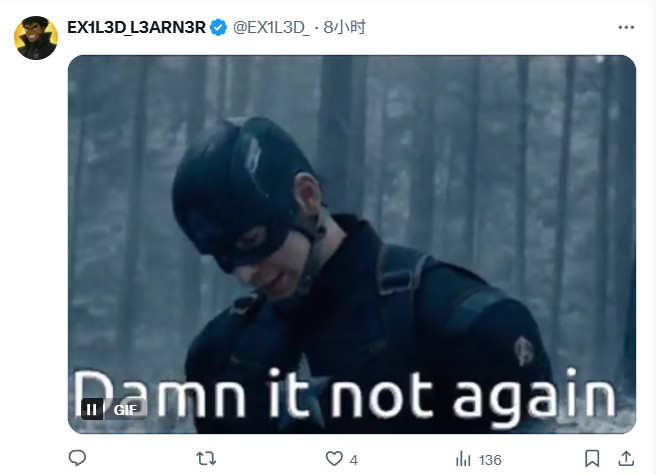Image resolution: width=666 pixels, height=475 pixels.
Task: Open the EX1L3D_L3ARN3R profile avatar
Action: tap(36, 38)
